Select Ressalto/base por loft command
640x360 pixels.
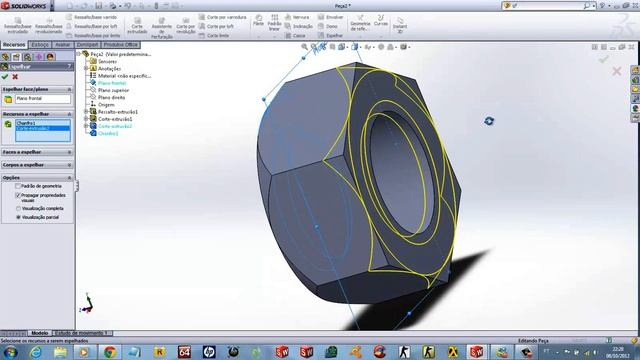pos(92,26)
